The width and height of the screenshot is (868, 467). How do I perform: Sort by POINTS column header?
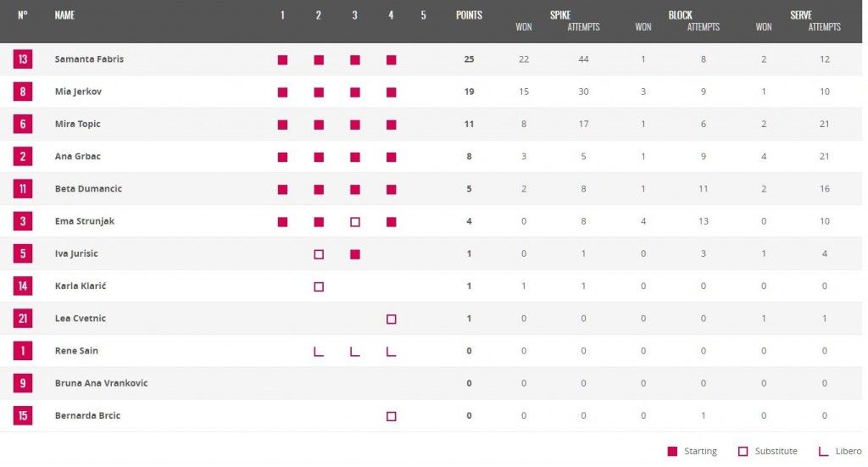[469, 15]
